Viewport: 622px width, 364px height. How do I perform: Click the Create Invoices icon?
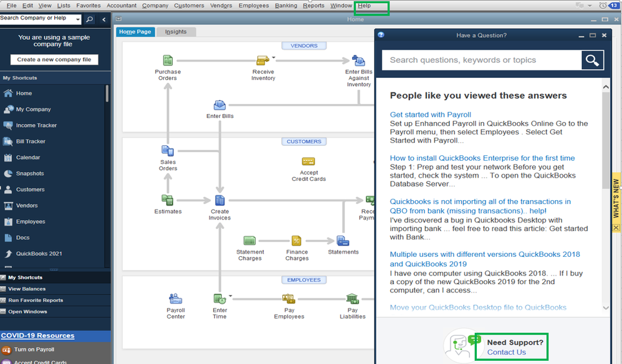coord(220,200)
